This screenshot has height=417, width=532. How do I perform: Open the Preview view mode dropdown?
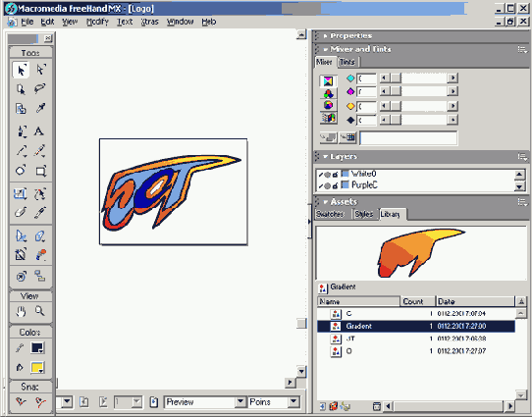pos(240,401)
